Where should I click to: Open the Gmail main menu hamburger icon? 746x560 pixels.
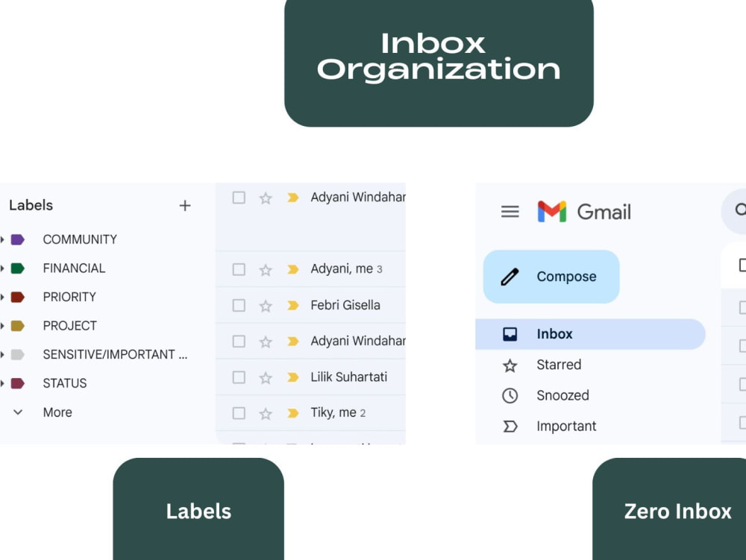click(510, 212)
